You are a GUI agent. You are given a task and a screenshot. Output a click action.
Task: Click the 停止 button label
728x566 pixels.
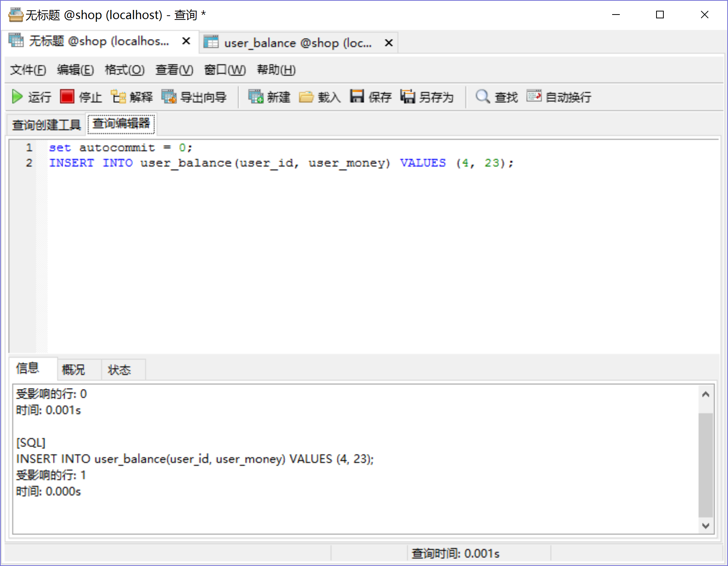coord(90,97)
